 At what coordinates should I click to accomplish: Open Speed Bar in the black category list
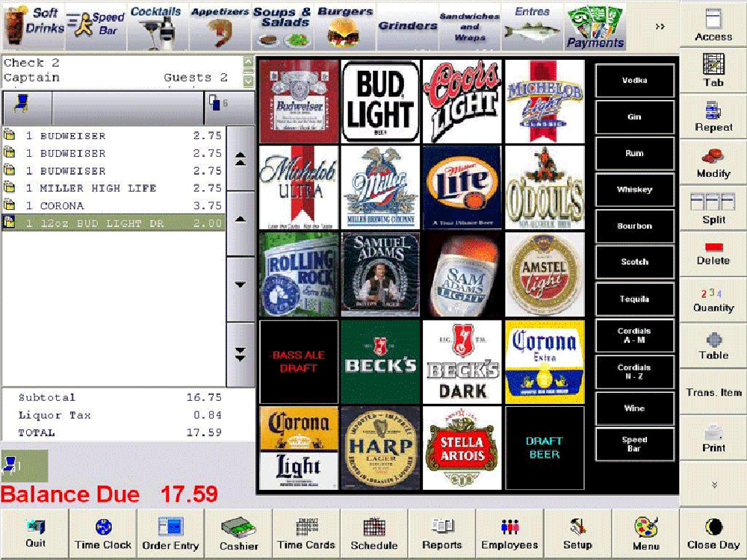[634, 444]
